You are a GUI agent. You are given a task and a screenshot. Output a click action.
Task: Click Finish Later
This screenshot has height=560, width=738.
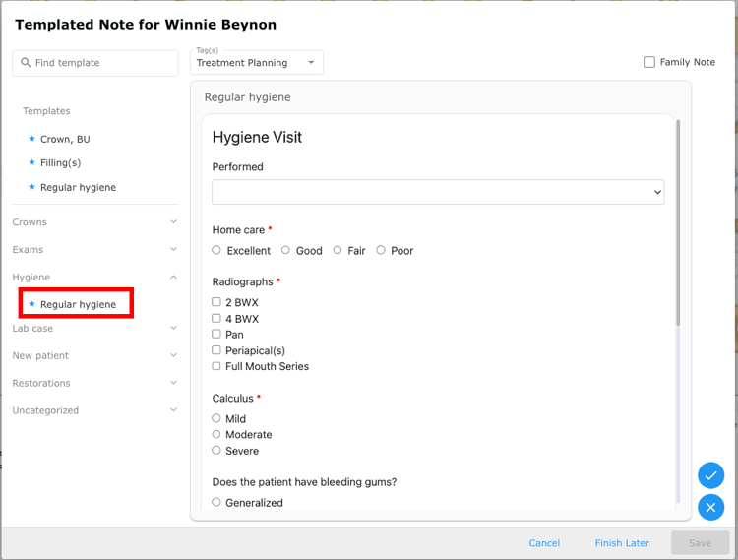click(622, 543)
